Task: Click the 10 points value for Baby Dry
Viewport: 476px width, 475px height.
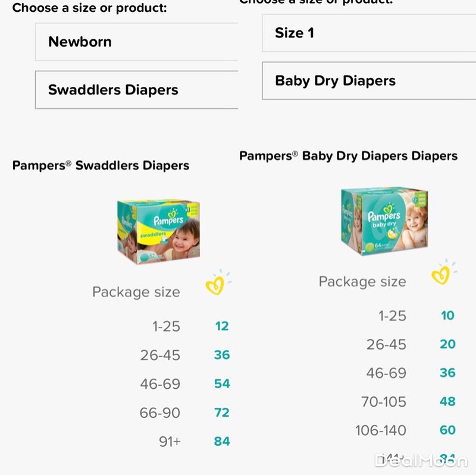Action: point(447,316)
